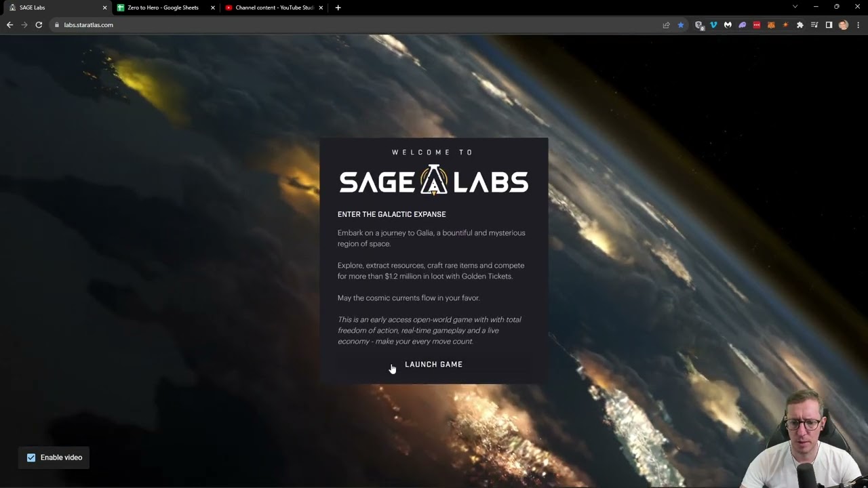Open the media controls music icon
Image resolution: width=868 pixels, height=488 pixels.
pos(814,25)
